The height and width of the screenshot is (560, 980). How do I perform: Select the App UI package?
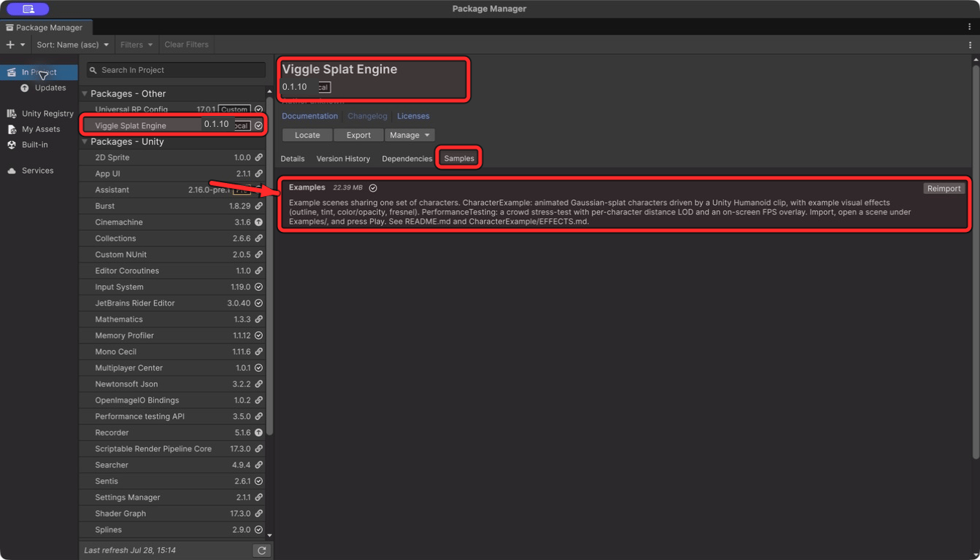(x=172, y=174)
